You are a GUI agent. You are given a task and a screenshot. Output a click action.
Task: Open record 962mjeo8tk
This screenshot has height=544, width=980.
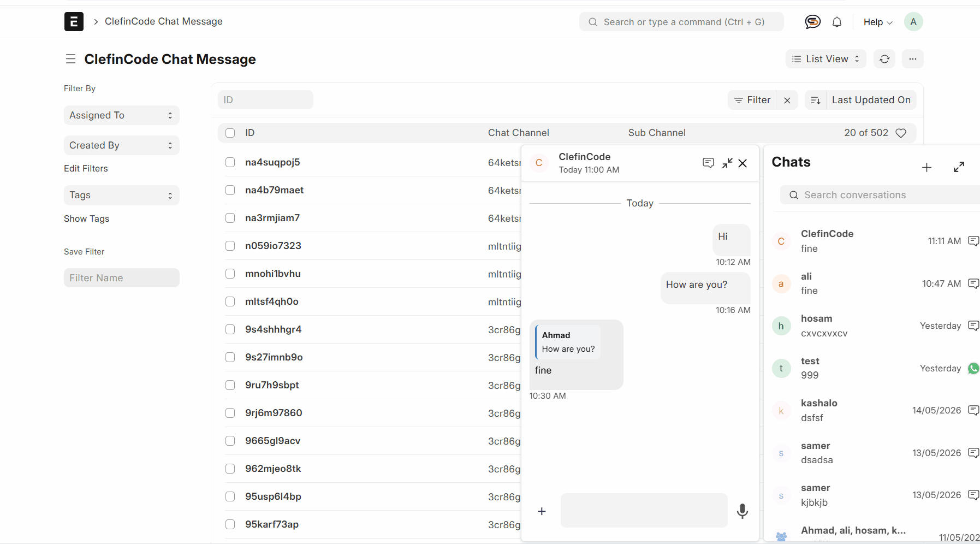(x=273, y=469)
